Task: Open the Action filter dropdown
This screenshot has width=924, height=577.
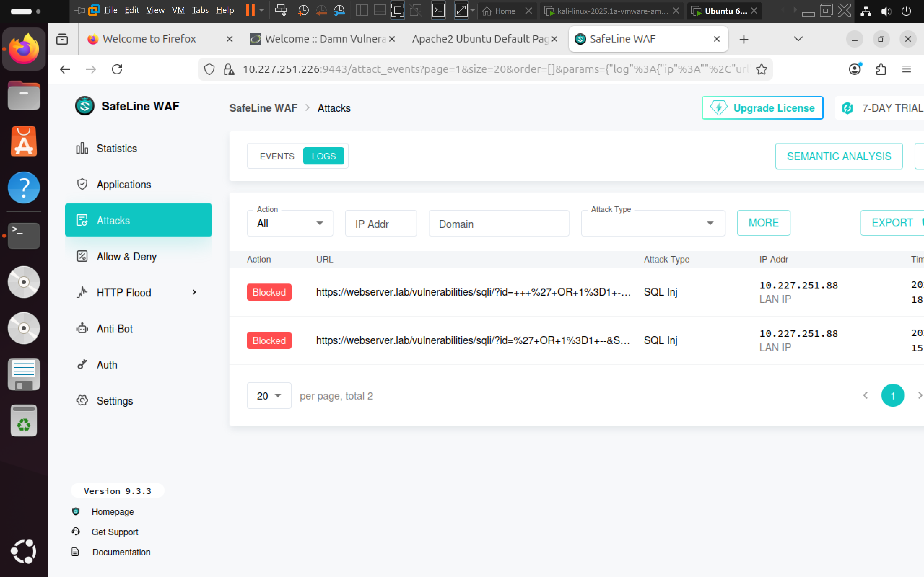Action: [290, 224]
